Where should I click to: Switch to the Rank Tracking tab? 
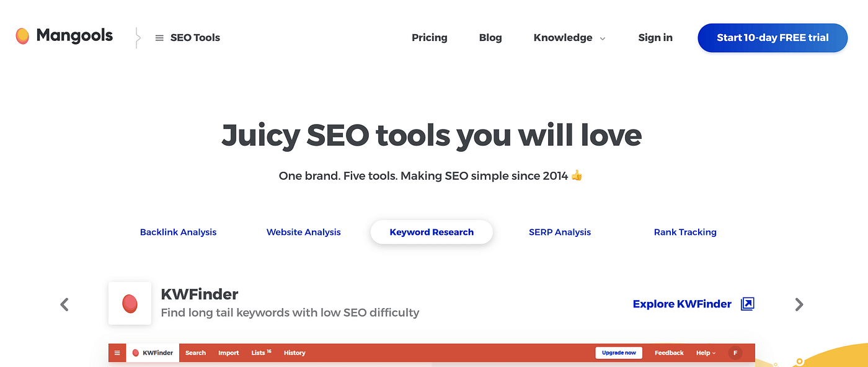click(x=685, y=232)
